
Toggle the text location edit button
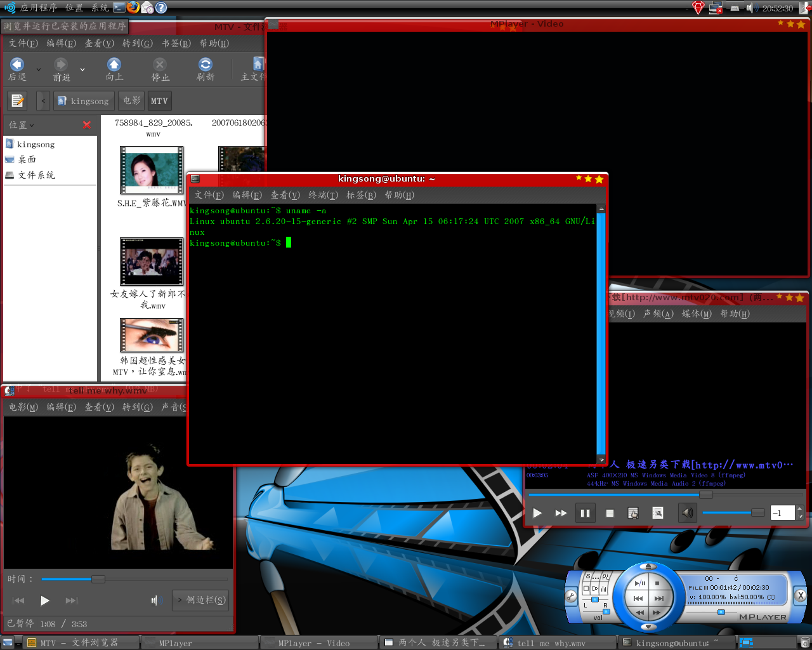[18, 100]
